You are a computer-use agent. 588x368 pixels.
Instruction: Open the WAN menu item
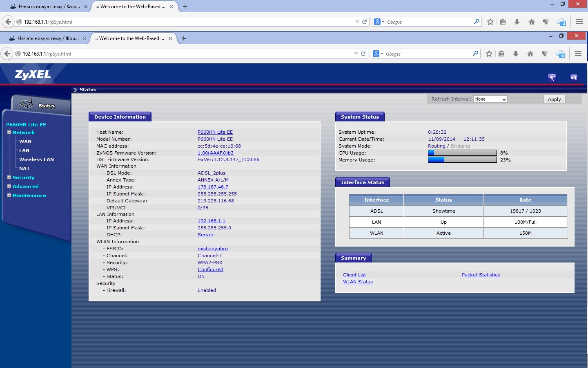click(25, 141)
